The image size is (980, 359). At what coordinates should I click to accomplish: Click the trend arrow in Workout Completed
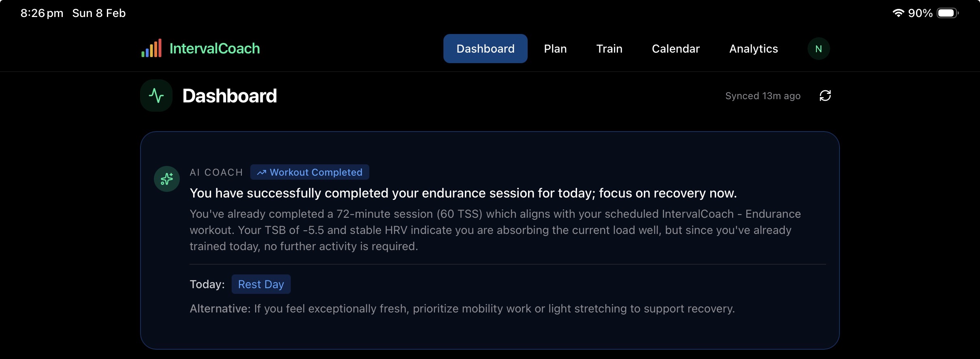click(262, 172)
